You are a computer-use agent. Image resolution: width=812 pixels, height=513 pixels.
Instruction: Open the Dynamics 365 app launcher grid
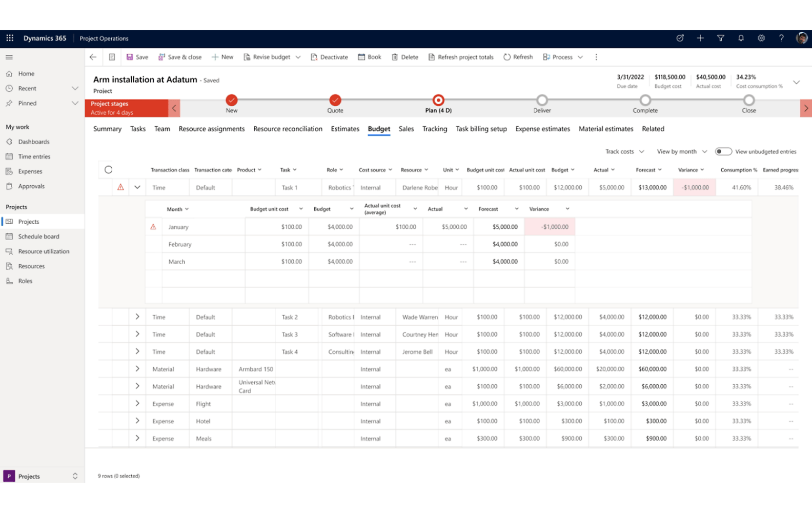(x=10, y=38)
